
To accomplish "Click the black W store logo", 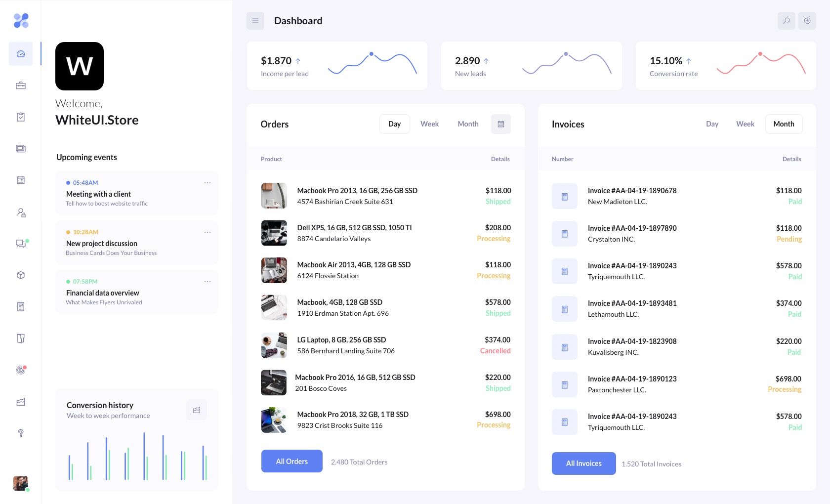I will 80,66.
